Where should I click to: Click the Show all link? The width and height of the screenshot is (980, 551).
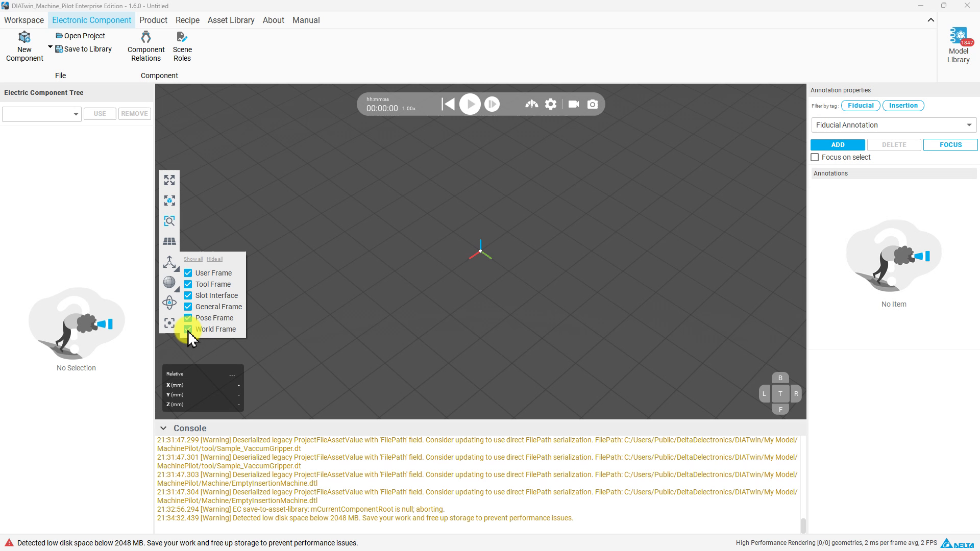pyautogui.click(x=193, y=259)
